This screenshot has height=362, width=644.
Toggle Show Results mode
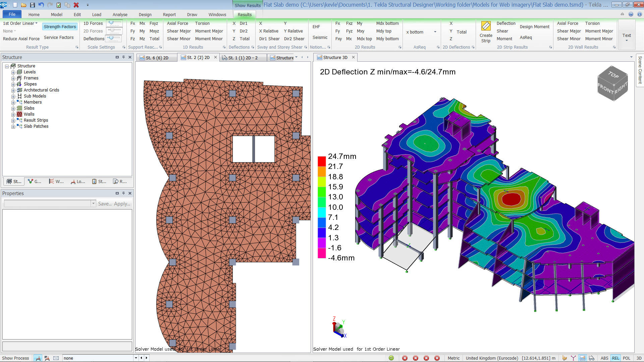248,5
